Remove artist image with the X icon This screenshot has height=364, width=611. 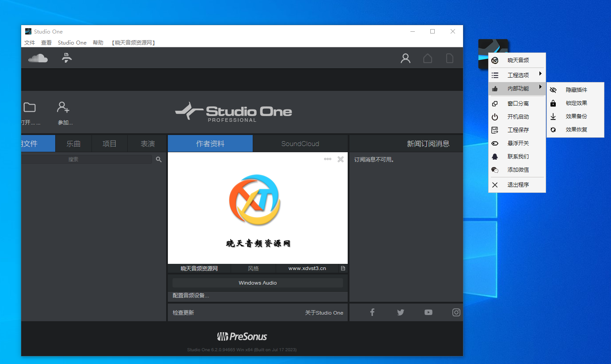point(341,159)
